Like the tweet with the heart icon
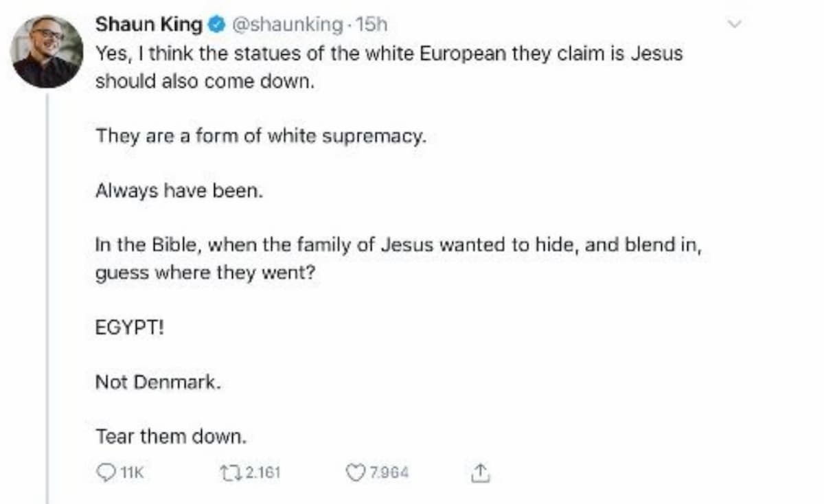Image resolution: width=824 pixels, height=504 pixels. 355,472
